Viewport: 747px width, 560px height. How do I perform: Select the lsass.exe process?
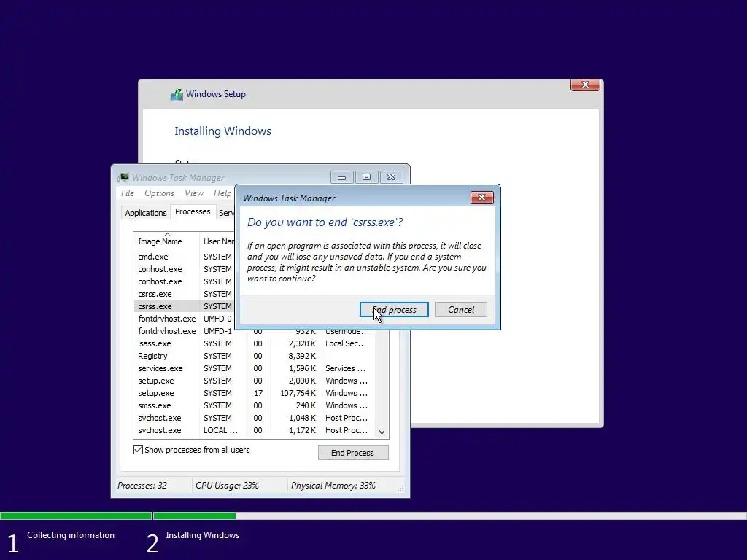pyautogui.click(x=255, y=343)
